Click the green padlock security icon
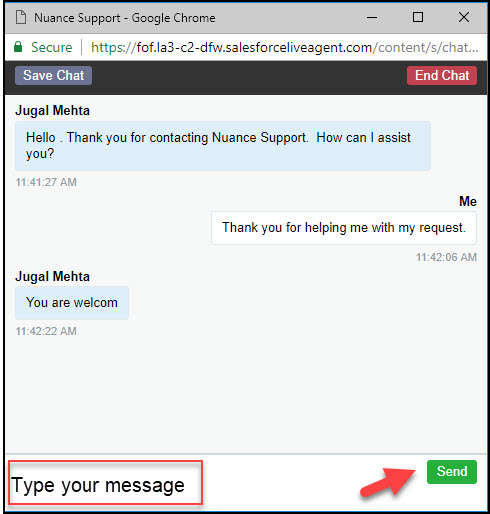 [18, 47]
